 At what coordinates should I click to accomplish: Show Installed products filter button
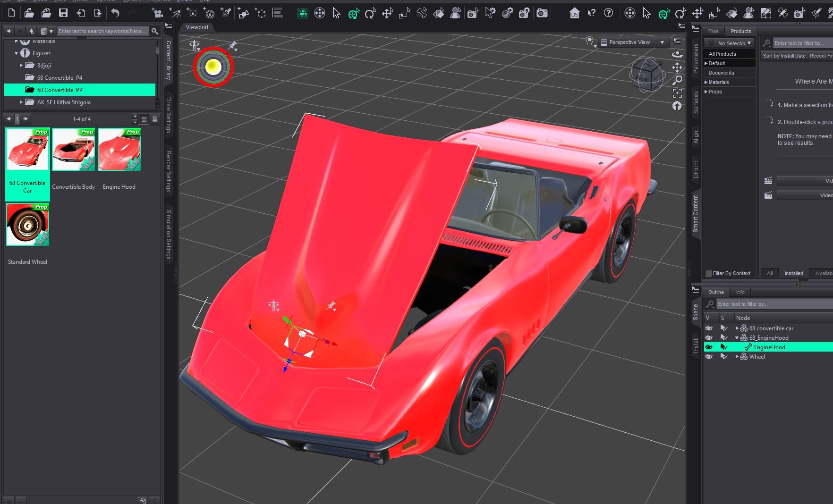click(x=794, y=273)
